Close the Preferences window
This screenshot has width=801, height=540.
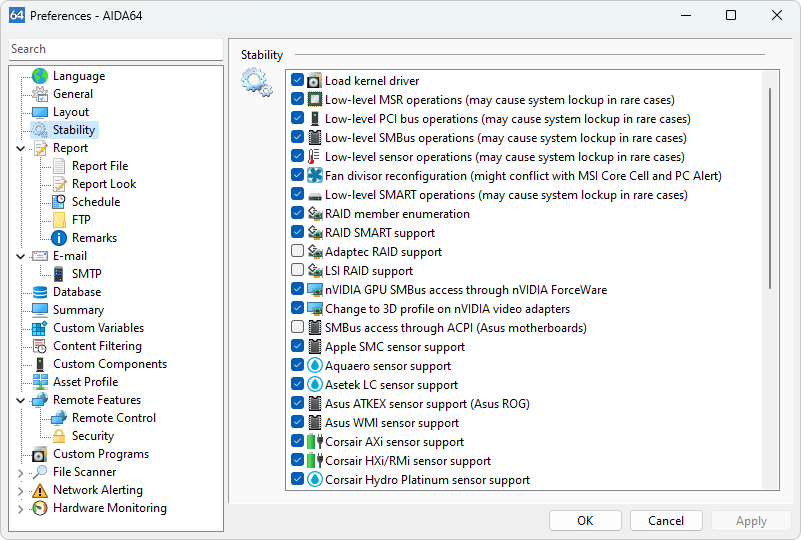[x=777, y=15]
